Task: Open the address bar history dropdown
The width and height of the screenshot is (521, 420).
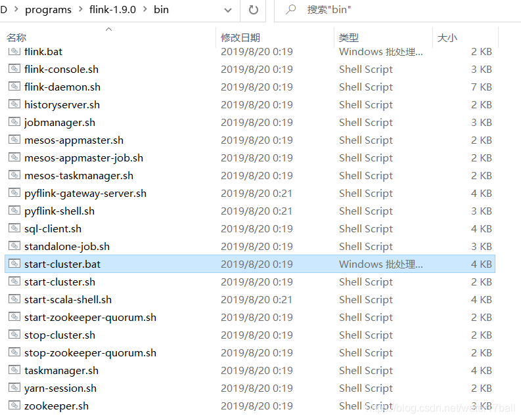Action: point(228,10)
